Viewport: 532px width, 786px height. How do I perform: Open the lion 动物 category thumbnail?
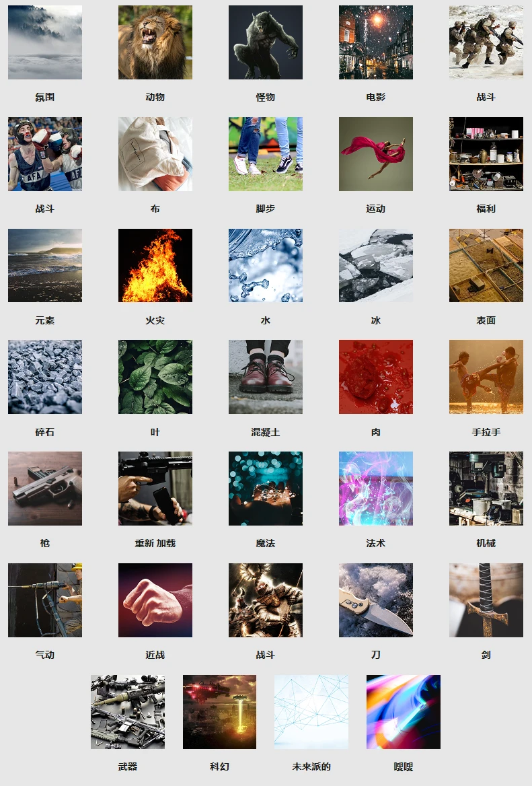(x=155, y=42)
